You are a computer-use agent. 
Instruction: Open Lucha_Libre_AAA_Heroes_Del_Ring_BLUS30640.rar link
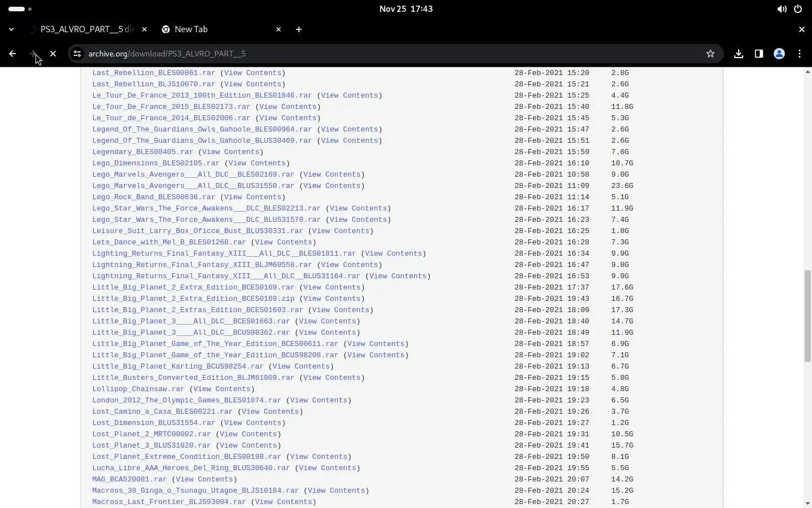[x=191, y=468]
